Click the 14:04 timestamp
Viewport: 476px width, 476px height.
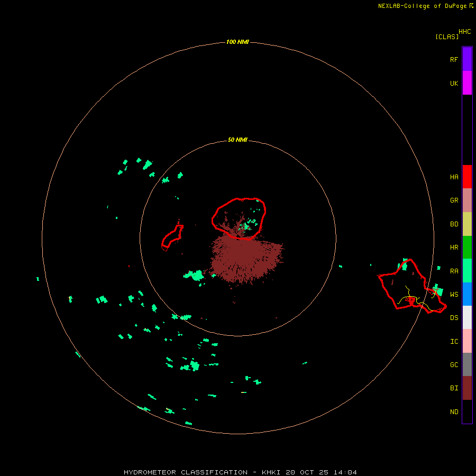tap(345, 472)
